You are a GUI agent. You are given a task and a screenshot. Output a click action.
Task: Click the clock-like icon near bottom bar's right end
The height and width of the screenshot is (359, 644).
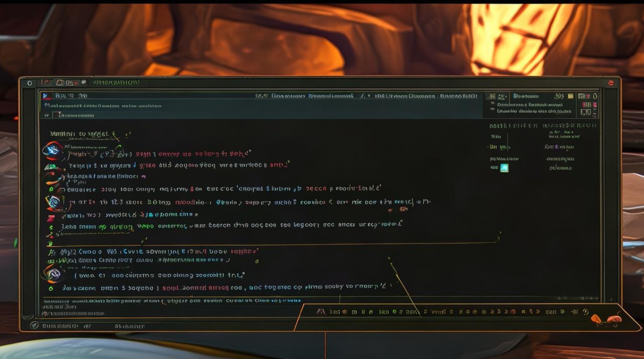pos(585,312)
